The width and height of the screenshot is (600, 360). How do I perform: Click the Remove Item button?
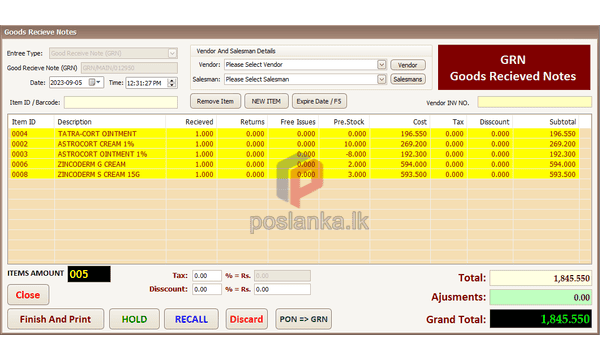click(215, 101)
